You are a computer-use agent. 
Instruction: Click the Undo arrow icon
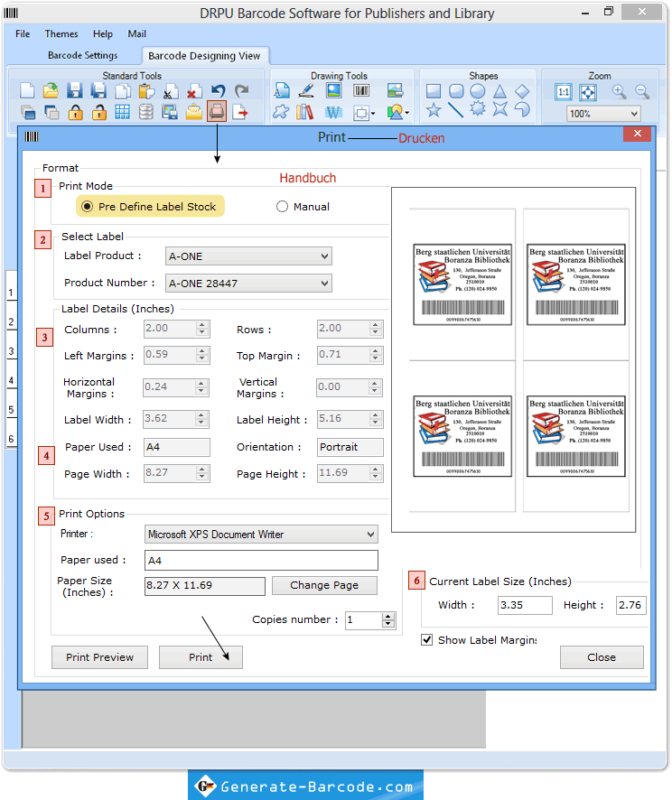coord(218,91)
